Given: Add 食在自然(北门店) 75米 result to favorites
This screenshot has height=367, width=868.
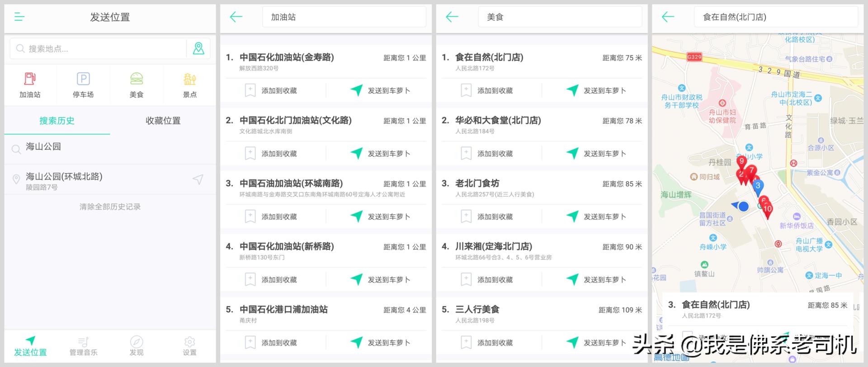Looking at the screenshot, I should [486, 90].
